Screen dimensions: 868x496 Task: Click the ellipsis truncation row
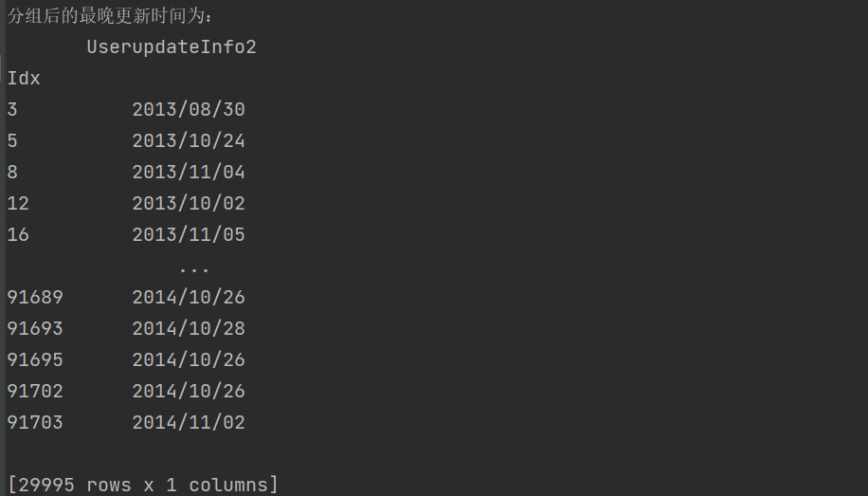(x=194, y=266)
